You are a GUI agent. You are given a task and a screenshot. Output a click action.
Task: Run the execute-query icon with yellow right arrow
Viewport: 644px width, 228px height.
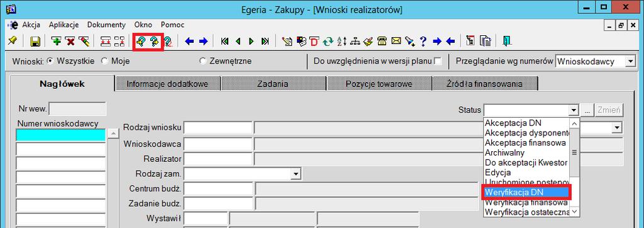(154, 41)
